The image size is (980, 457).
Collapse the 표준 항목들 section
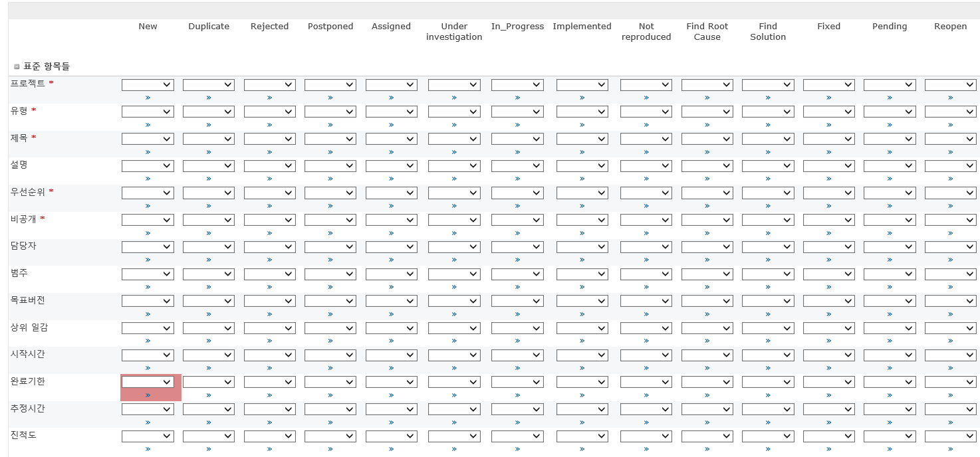coord(17,66)
